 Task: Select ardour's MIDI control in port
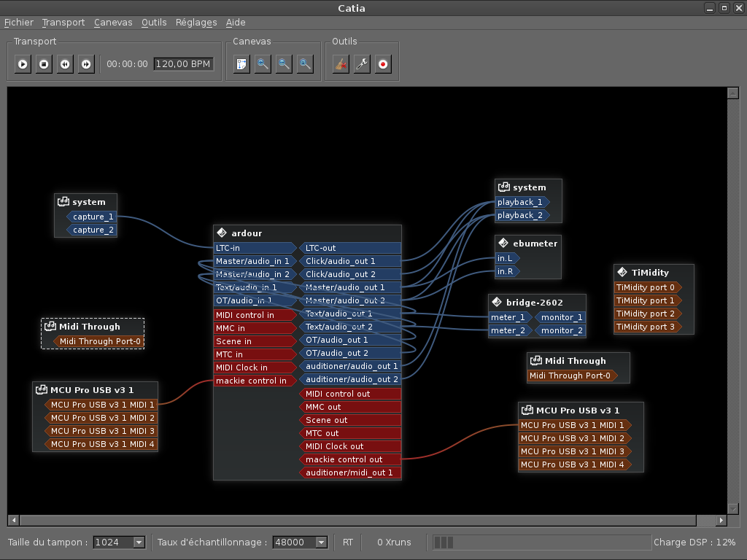coord(255,315)
